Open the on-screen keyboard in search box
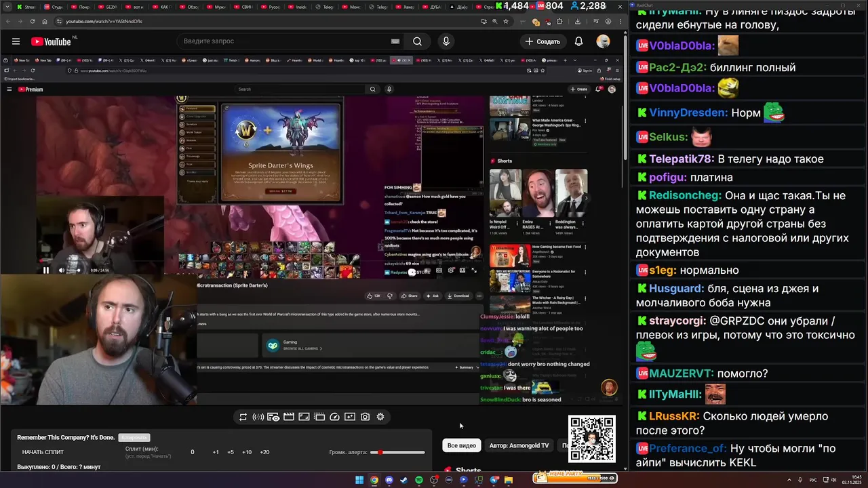The image size is (868, 488). tap(395, 41)
